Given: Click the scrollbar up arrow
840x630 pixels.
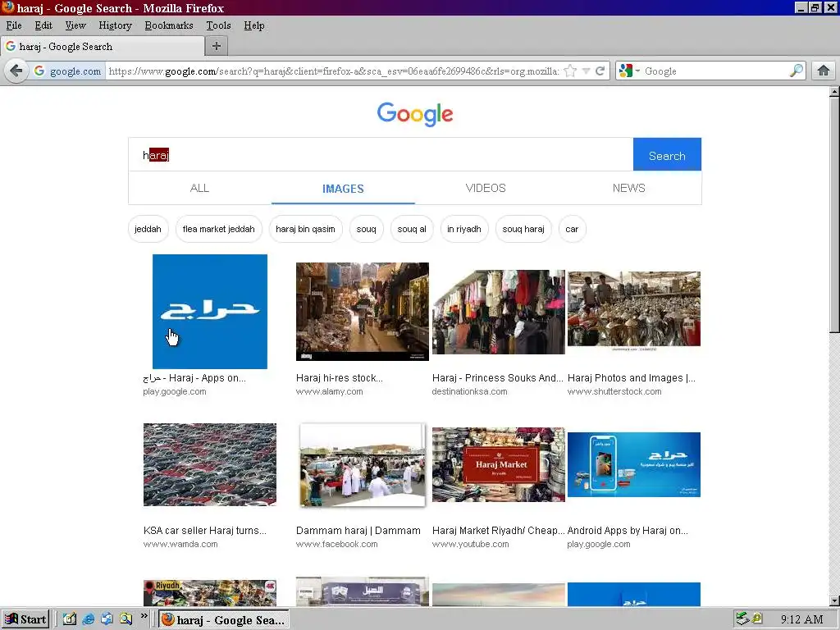Looking at the screenshot, I should tap(834, 92).
